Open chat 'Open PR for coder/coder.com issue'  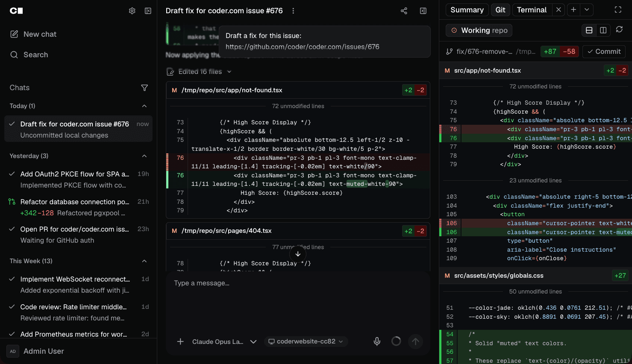point(78,235)
